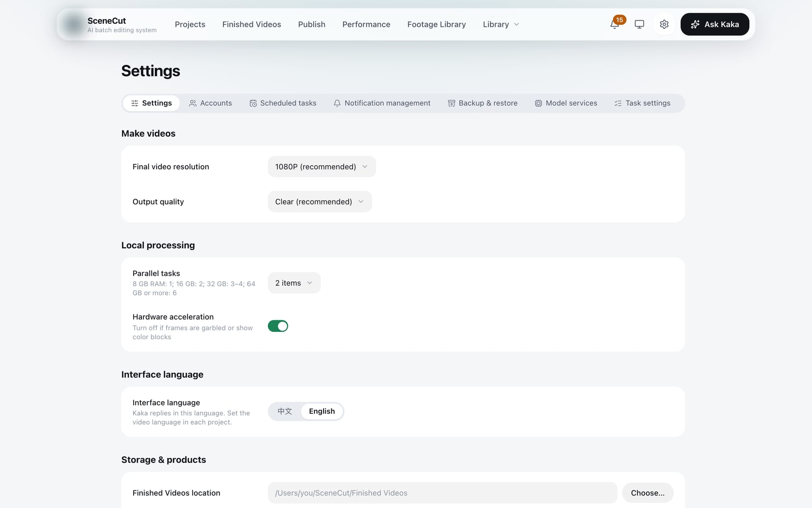Switch to Backup & restore tab

pos(483,103)
